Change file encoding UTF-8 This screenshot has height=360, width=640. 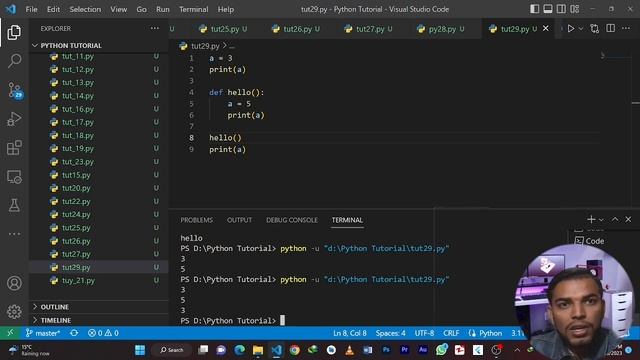(424, 333)
